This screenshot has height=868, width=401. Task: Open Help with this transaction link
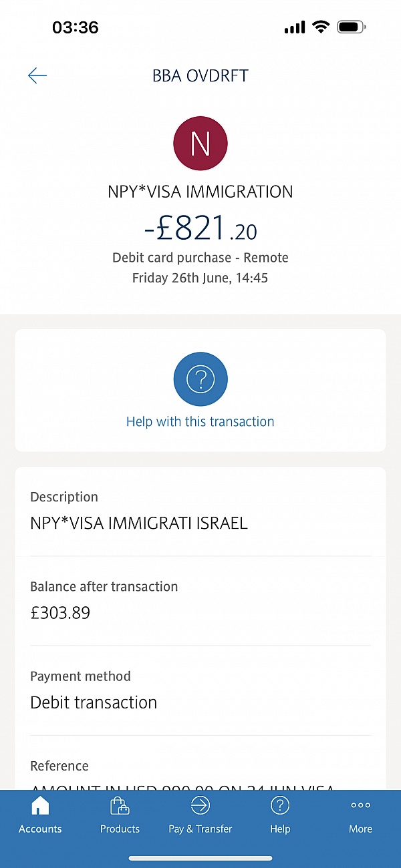(x=200, y=421)
